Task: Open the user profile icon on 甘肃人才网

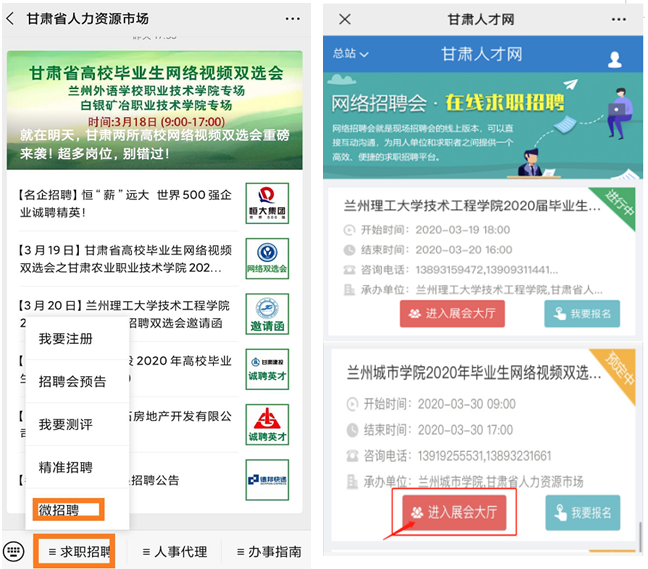Action: (615, 59)
